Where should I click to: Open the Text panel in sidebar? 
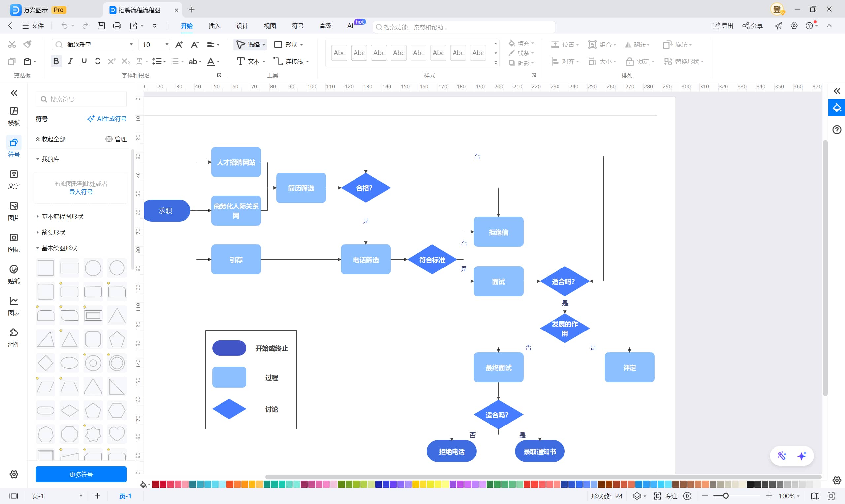click(x=14, y=179)
